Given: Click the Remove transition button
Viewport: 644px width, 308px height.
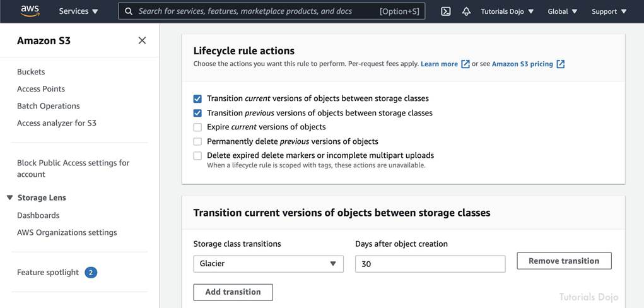Looking at the screenshot, I should click(x=564, y=261).
